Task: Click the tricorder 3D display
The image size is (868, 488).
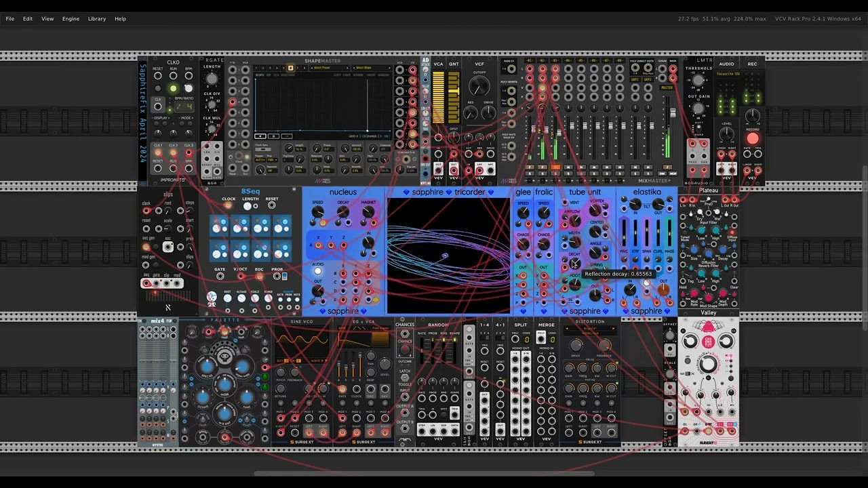Action: coord(448,256)
